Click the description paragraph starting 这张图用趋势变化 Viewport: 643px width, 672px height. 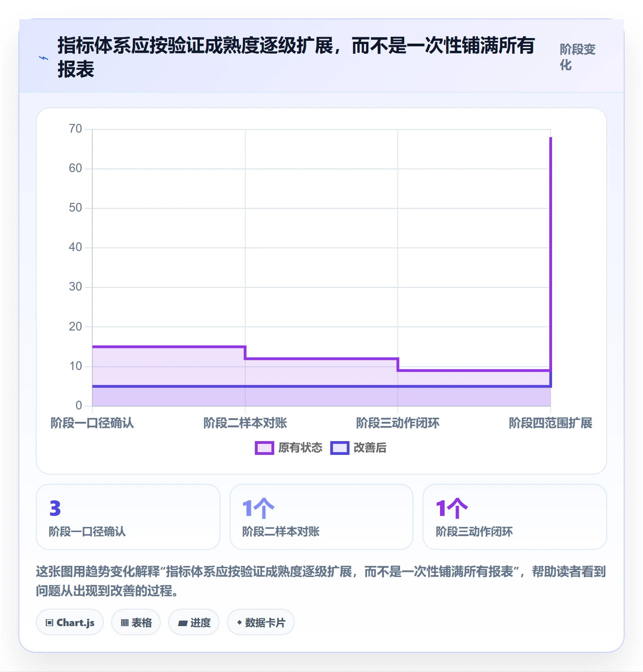321,581
